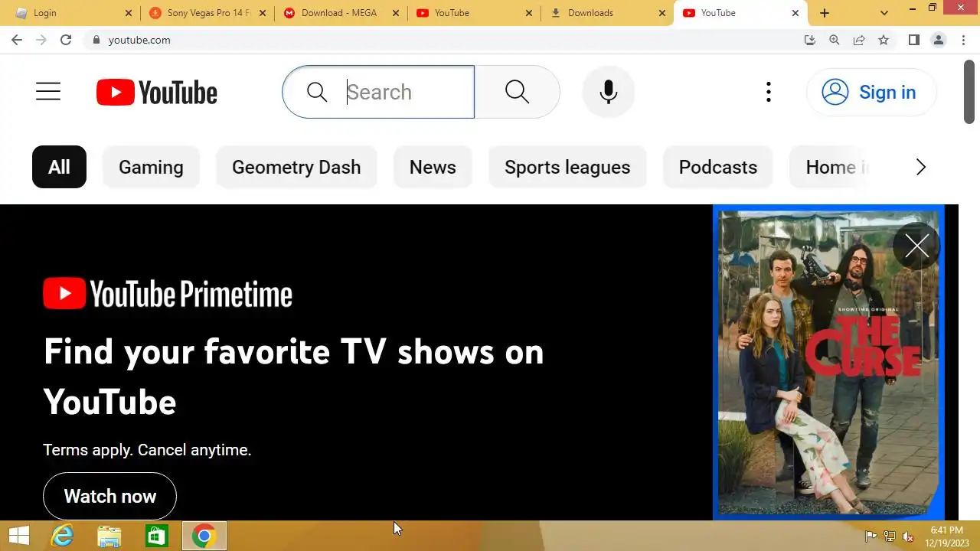The width and height of the screenshot is (980, 551).
Task: Open Chrome three-dot menu
Action: (963, 40)
